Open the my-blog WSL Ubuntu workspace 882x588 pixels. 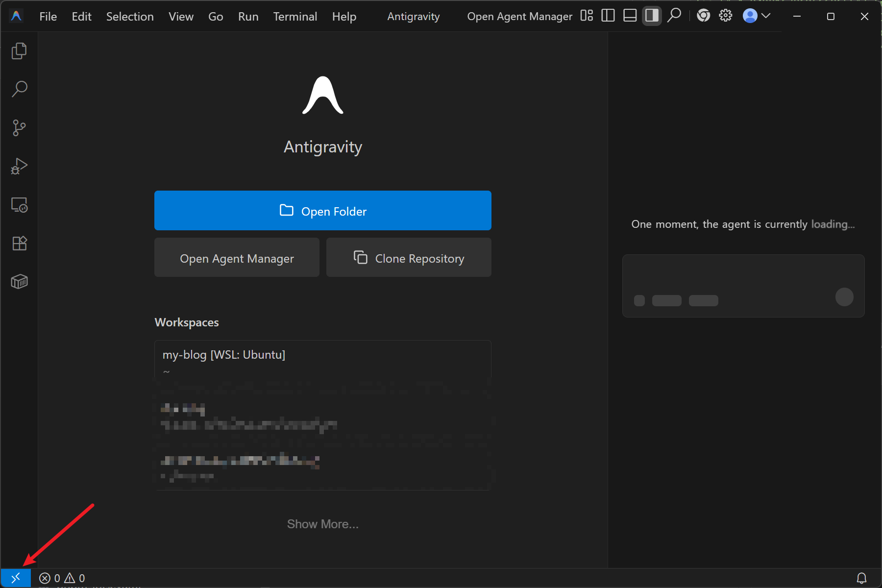[224, 355]
